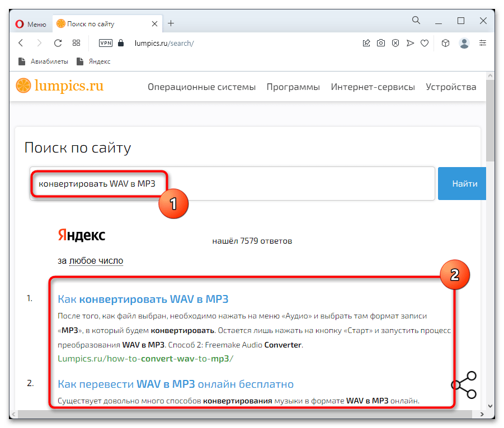The width and height of the screenshot is (504, 428).
Task: Open Easy Setup sliders panel
Action: [x=483, y=42]
